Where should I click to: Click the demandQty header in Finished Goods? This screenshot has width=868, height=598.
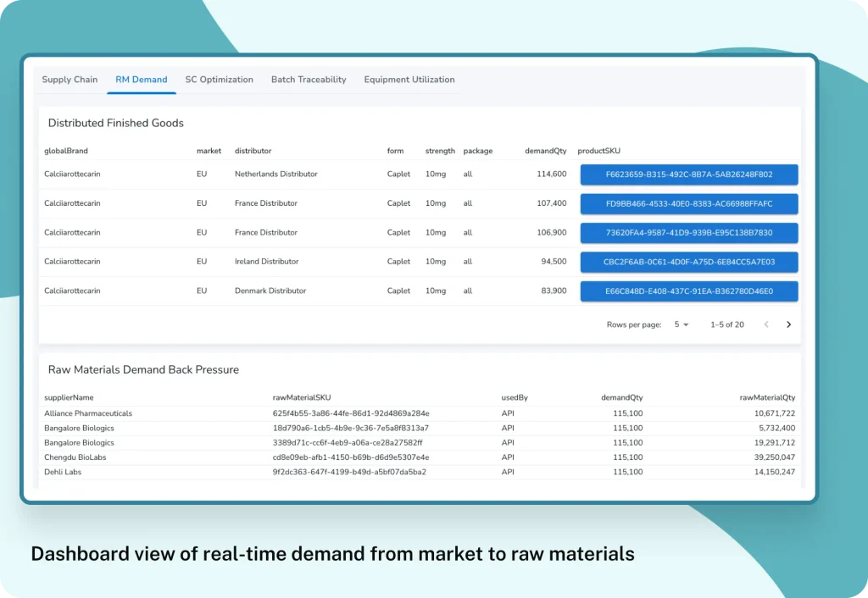coord(546,151)
